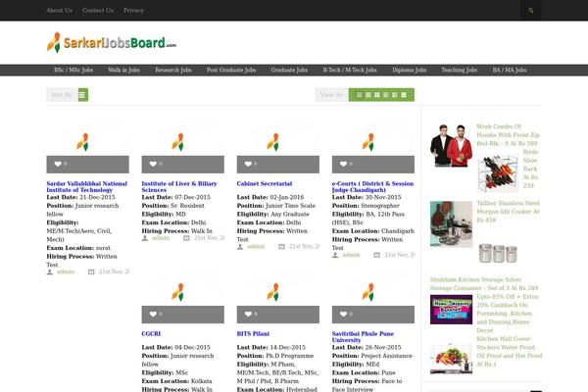Like the Cabinet Secretariat job heart icon
The image size is (588, 392).
tap(248, 164)
